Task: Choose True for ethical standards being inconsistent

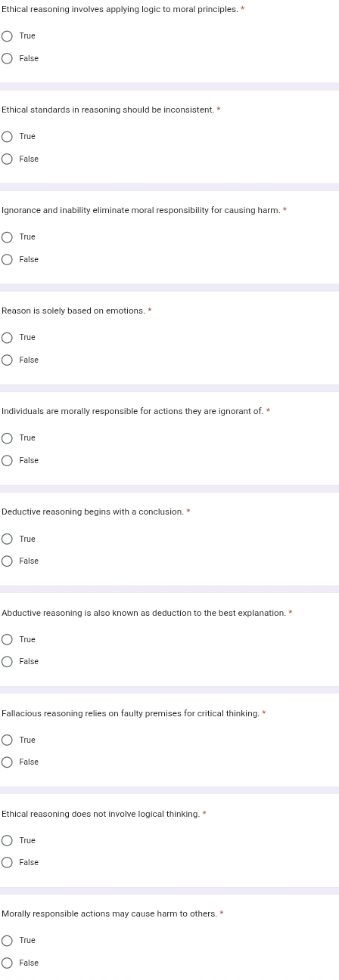Action: [8, 137]
